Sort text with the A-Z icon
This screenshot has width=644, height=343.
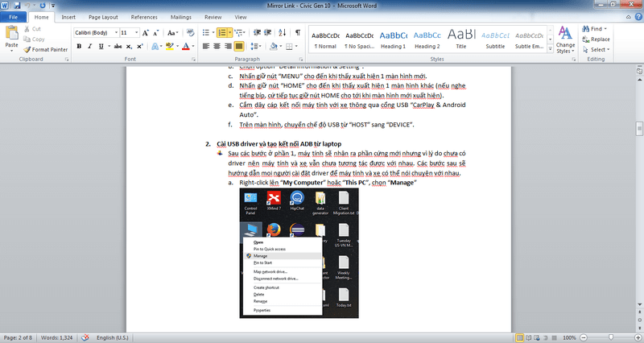(280, 33)
